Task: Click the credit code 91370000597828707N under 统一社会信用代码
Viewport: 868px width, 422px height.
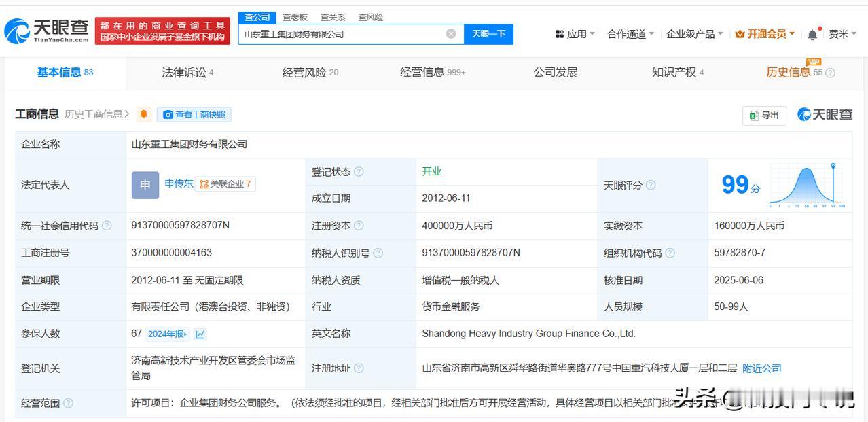Action: [180, 225]
